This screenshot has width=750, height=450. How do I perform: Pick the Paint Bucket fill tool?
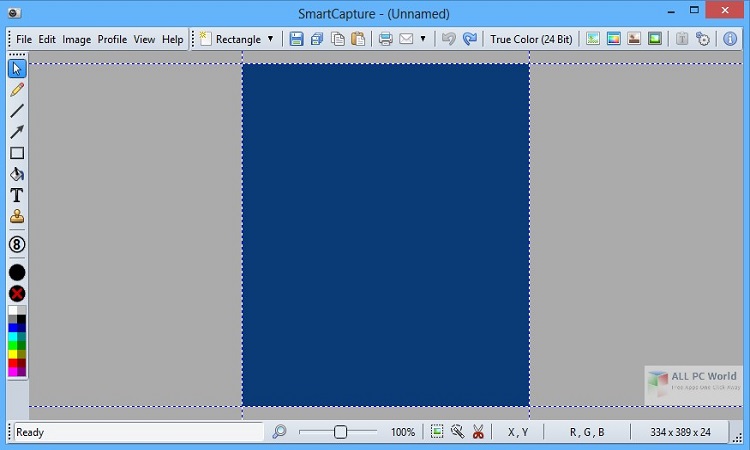coord(17,174)
